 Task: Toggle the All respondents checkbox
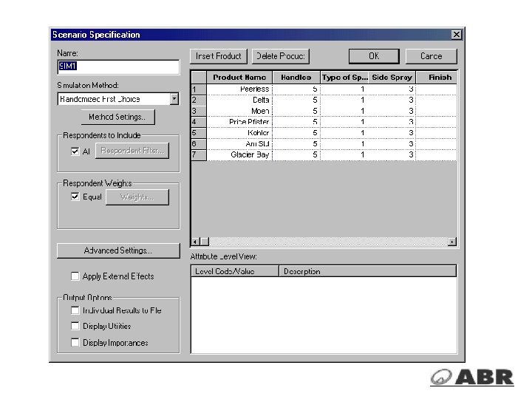pyautogui.click(x=75, y=151)
